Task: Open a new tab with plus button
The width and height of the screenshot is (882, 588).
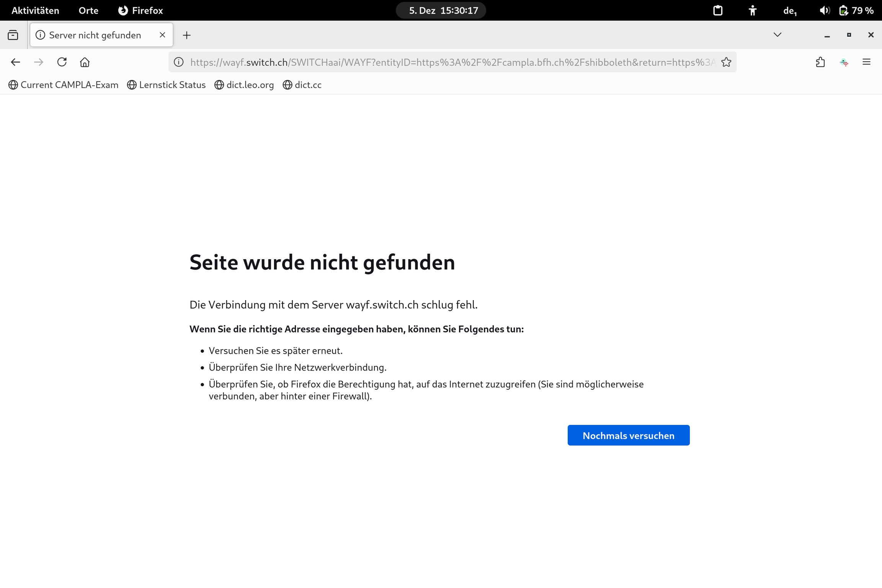Action: pyautogui.click(x=186, y=35)
